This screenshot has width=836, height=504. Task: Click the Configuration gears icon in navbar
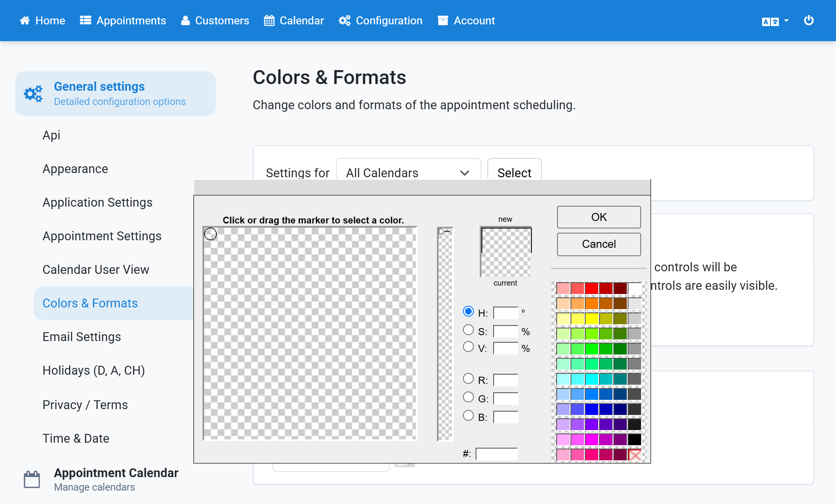pos(345,21)
